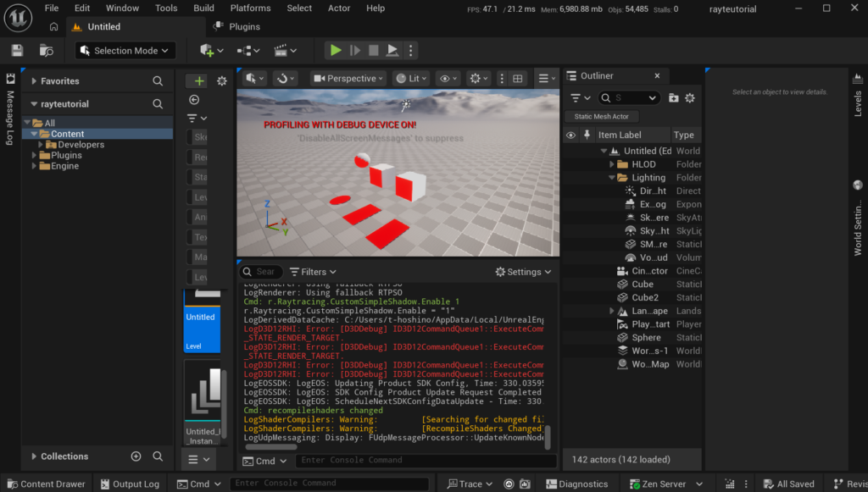Toggle the eye visibility column header in Outliner
This screenshot has height=492, width=868.
570,135
